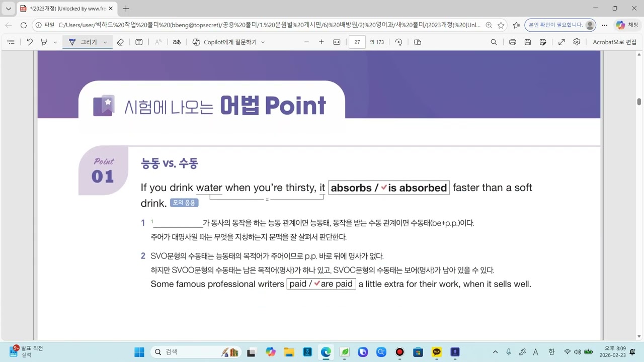The image size is (644, 362).
Task: Click the Fit to width icon
Action: [337, 42]
